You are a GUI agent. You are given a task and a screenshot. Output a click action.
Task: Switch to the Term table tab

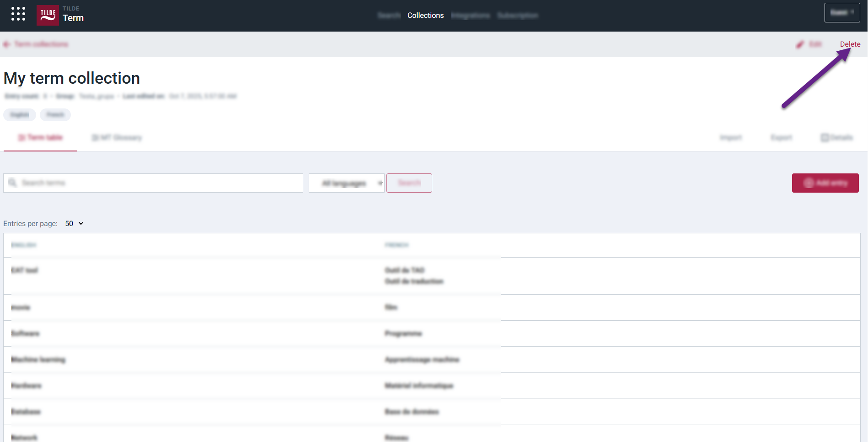pyautogui.click(x=40, y=138)
